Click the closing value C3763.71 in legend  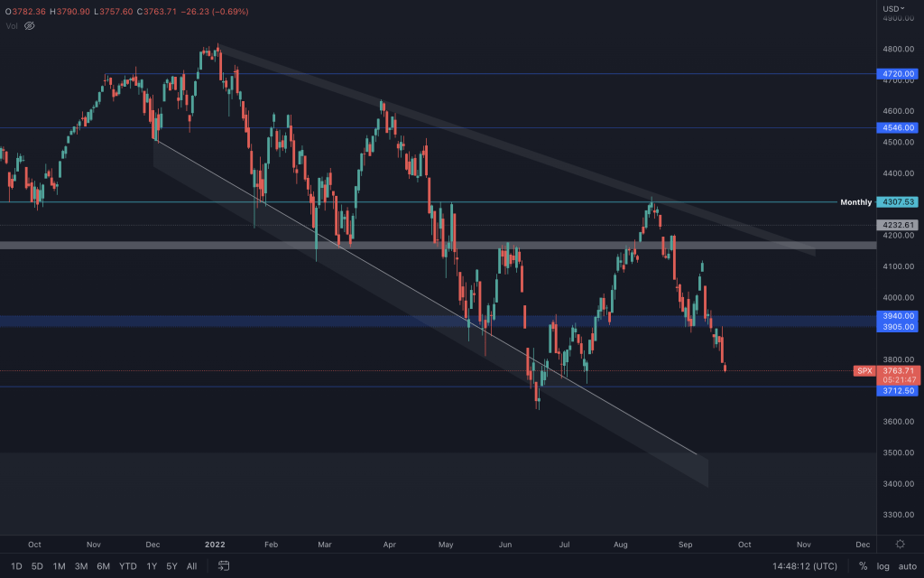(157, 11)
